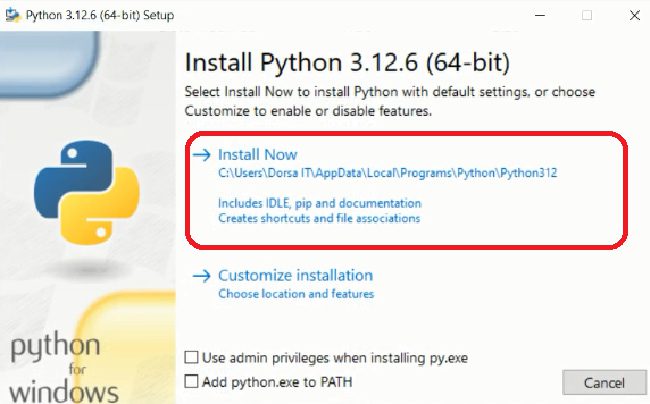Click the Install Now arrow icon
This screenshot has width=650, height=404.
pyautogui.click(x=202, y=155)
